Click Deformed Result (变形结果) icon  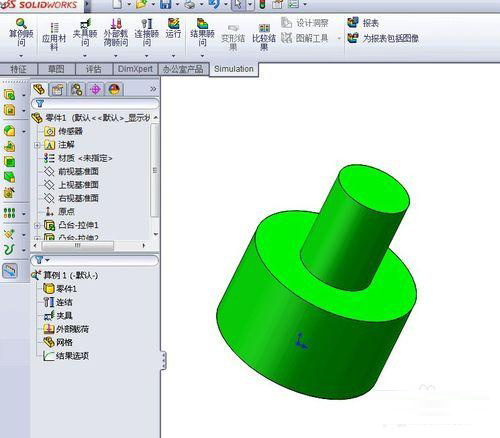[x=233, y=37]
